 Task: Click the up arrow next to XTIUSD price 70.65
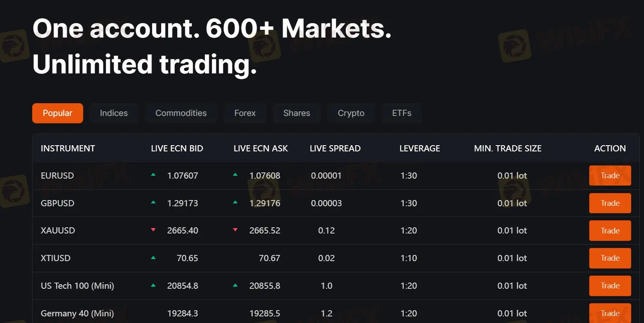pyautogui.click(x=153, y=258)
